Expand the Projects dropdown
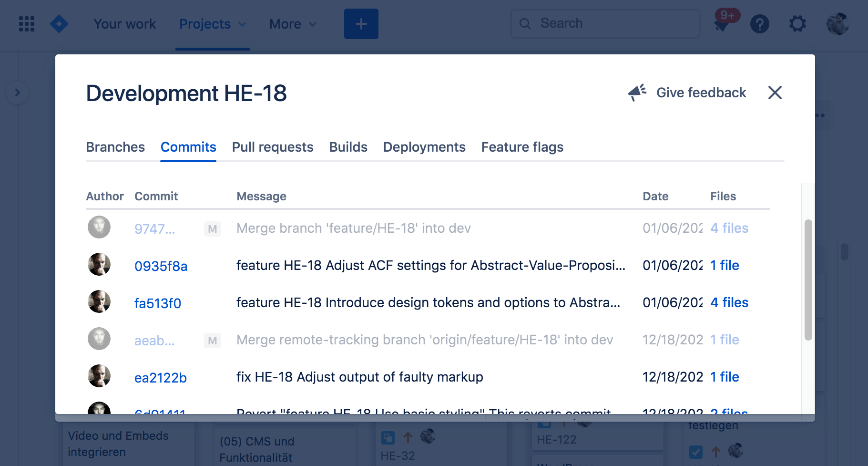868x466 pixels. click(x=213, y=24)
